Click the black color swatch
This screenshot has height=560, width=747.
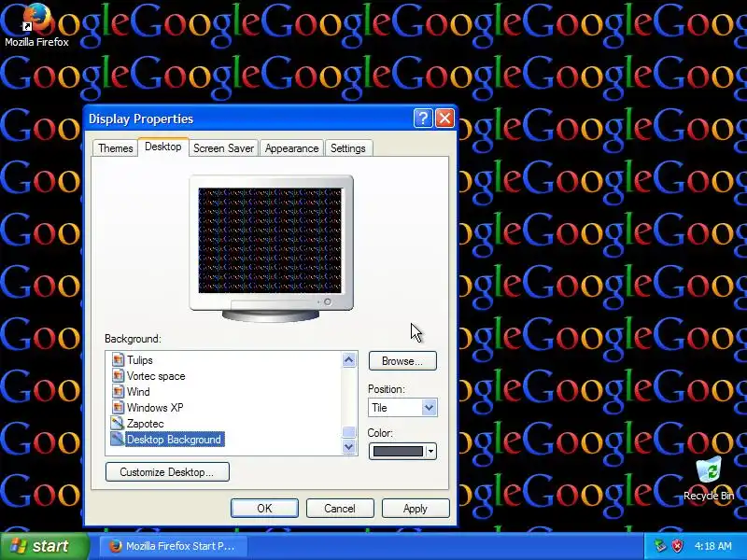point(398,451)
